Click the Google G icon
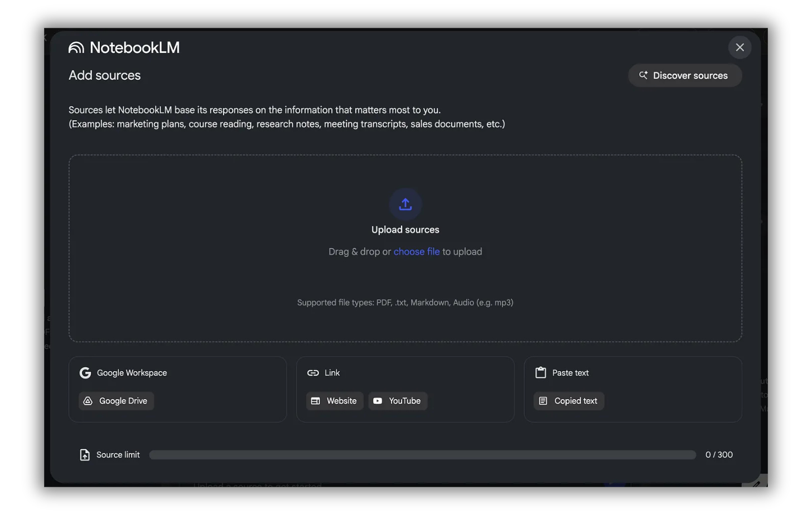This screenshot has width=812, height=515. pos(85,373)
